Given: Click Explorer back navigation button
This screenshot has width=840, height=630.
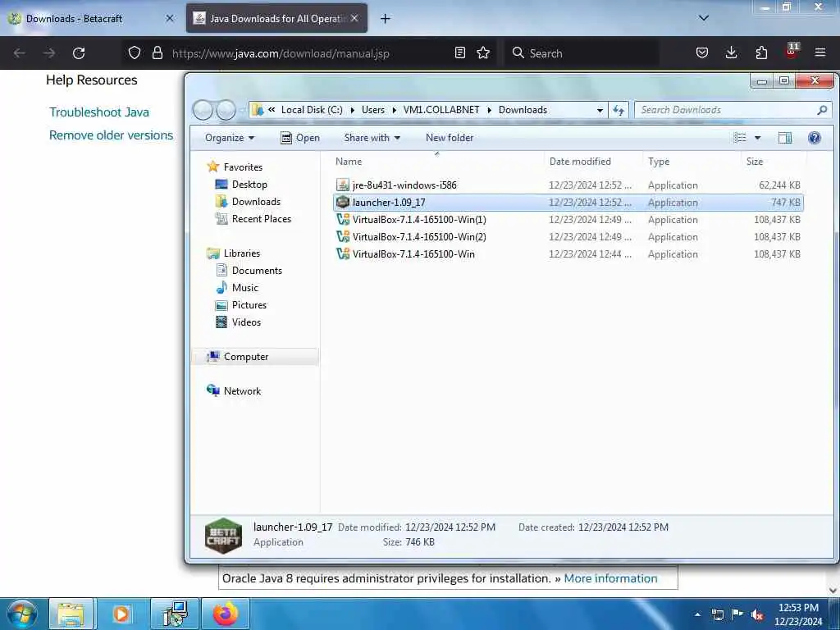Looking at the screenshot, I should (x=203, y=110).
